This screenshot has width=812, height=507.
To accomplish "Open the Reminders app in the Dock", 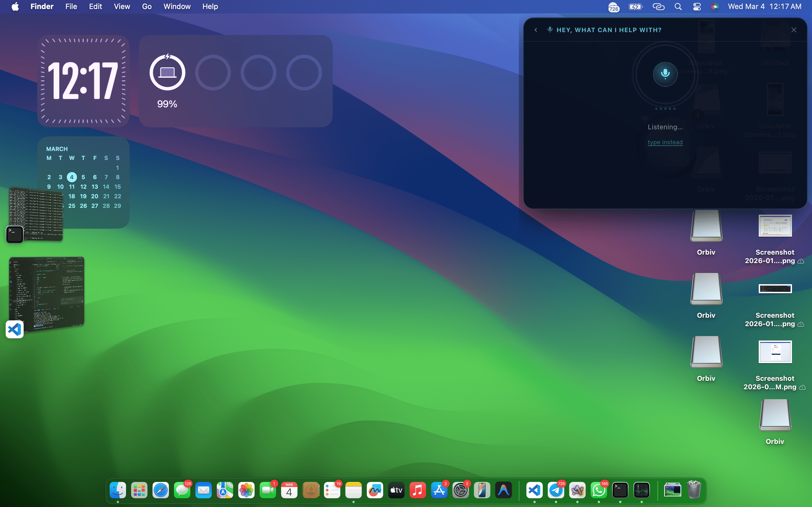I will point(332,491).
